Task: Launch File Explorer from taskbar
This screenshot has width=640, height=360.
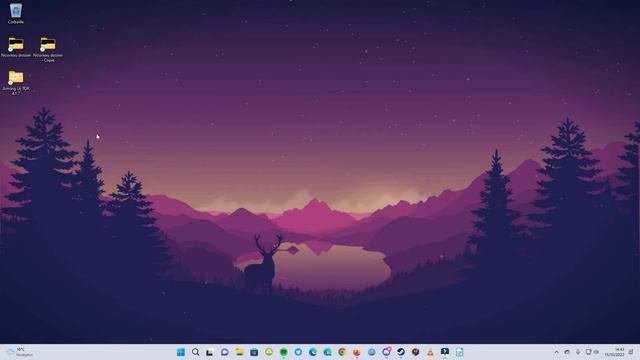Action: point(240,352)
